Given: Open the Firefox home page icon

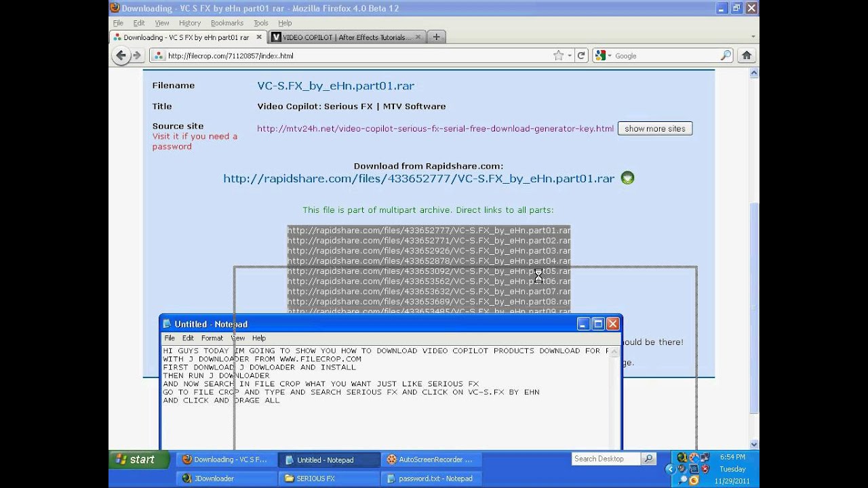Looking at the screenshot, I should point(747,56).
